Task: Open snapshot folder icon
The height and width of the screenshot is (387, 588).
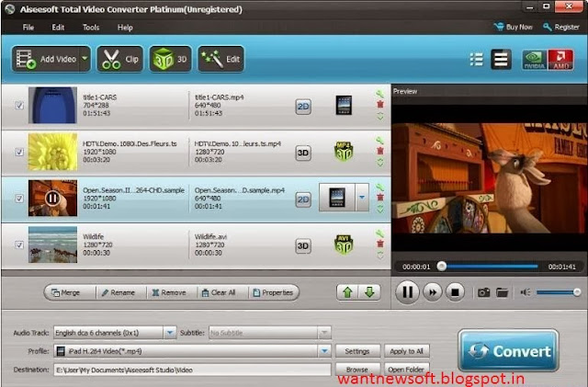Action: (x=503, y=292)
